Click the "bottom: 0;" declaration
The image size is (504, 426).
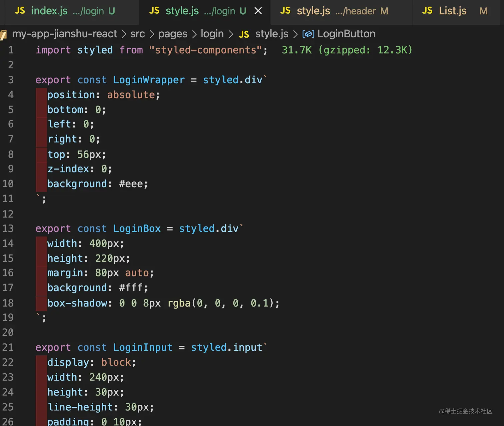point(77,110)
